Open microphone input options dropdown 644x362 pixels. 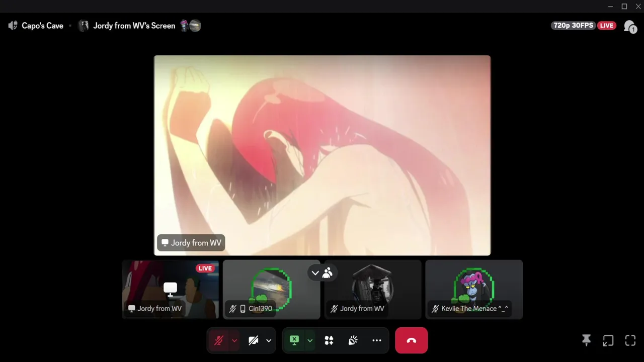coord(234,340)
